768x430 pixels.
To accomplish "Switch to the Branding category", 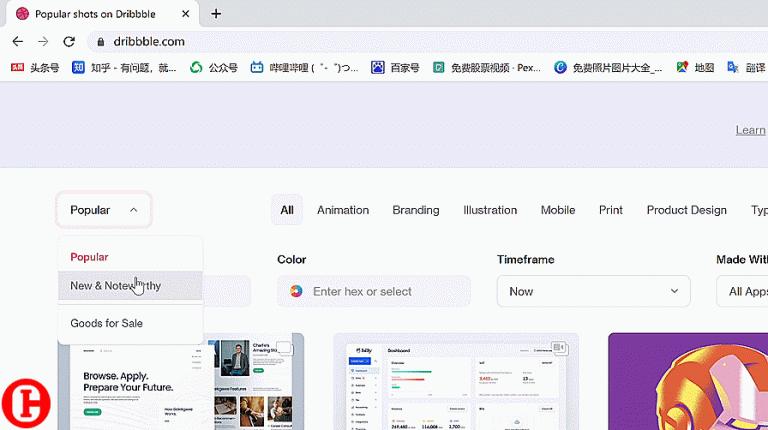I will tap(416, 210).
